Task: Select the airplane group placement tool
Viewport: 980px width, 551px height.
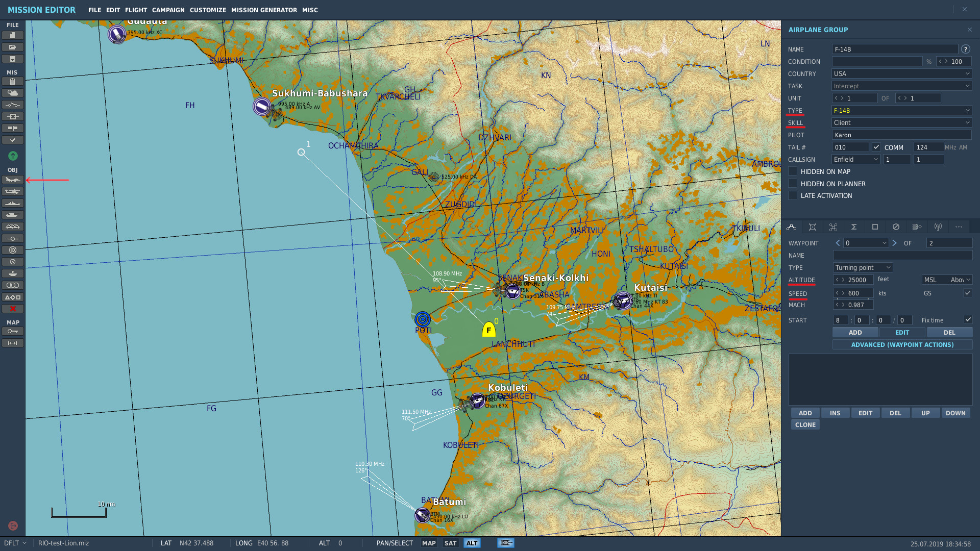Action: [x=13, y=180]
